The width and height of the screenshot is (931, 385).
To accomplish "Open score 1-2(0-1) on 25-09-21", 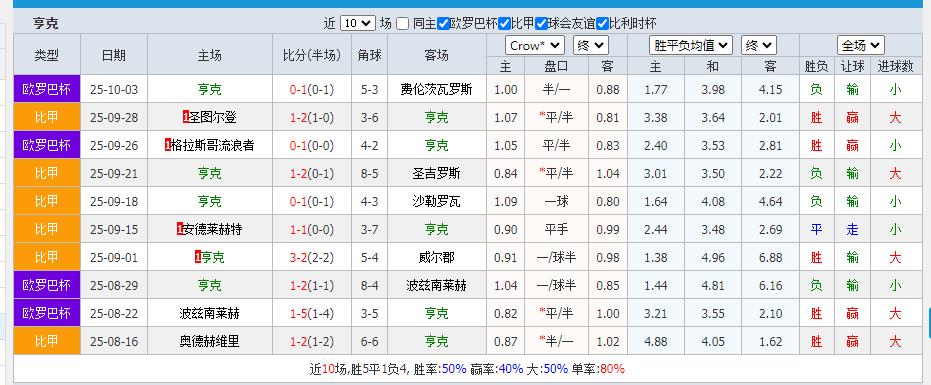I will coord(312,173).
